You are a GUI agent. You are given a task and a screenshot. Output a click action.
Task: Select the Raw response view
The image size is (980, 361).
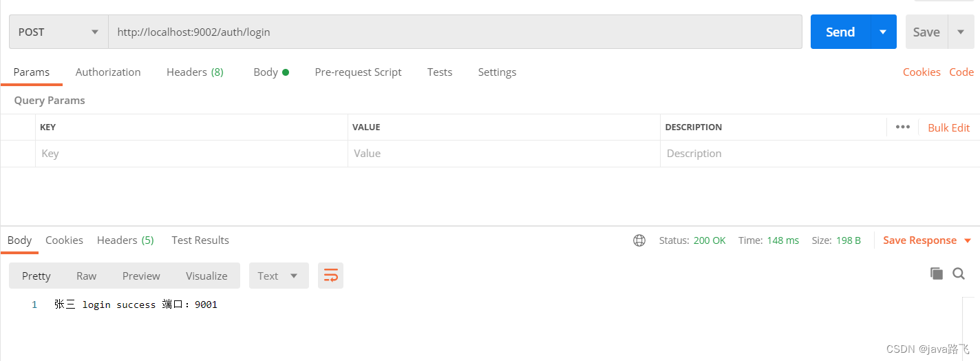(87, 276)
